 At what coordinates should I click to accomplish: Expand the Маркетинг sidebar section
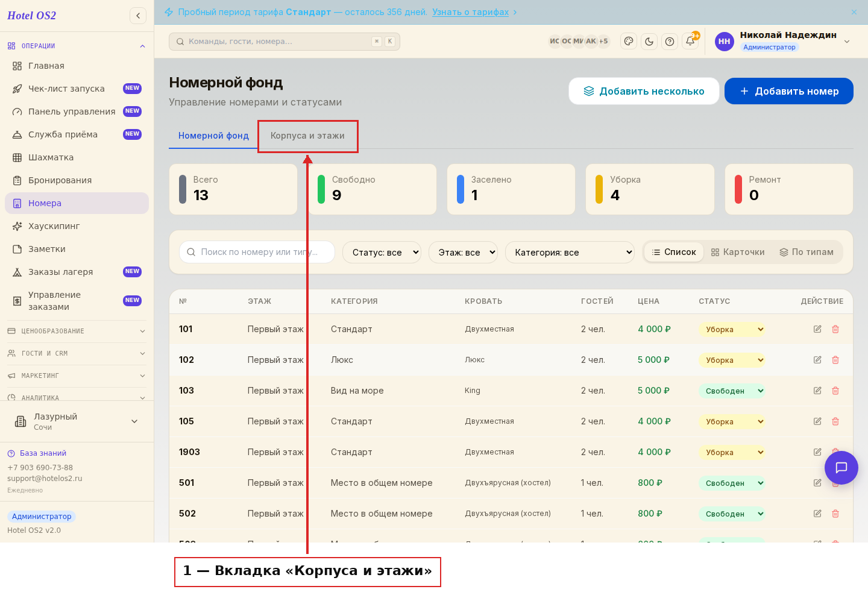pyautogui.click(x=77, y=376)
